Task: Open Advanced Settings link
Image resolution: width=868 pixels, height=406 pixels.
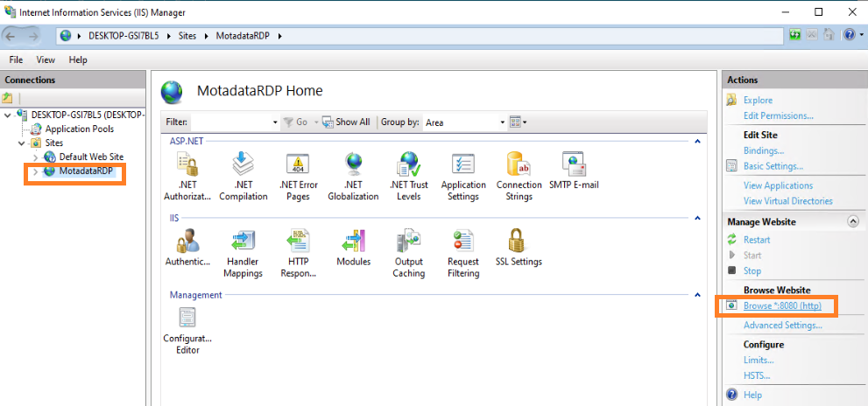Action: tap(783, 325)
